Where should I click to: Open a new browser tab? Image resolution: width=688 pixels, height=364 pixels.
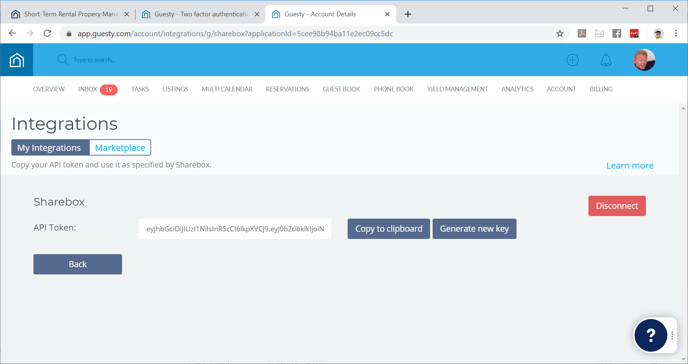tap(408, 14)
